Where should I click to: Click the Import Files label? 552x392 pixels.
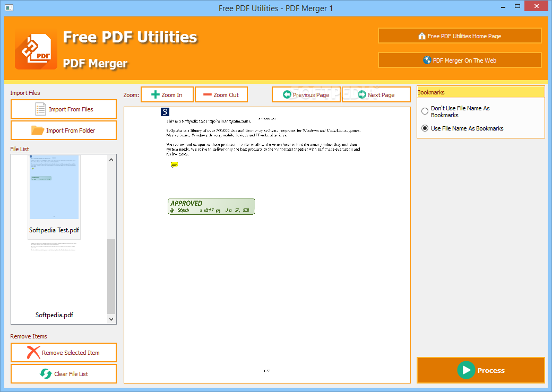(25, 93)
